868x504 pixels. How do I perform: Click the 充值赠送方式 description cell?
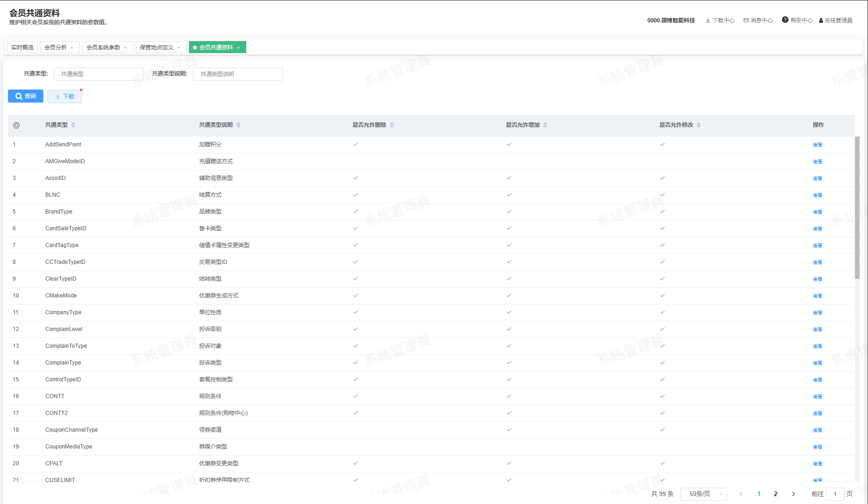(x=216, y=161)
